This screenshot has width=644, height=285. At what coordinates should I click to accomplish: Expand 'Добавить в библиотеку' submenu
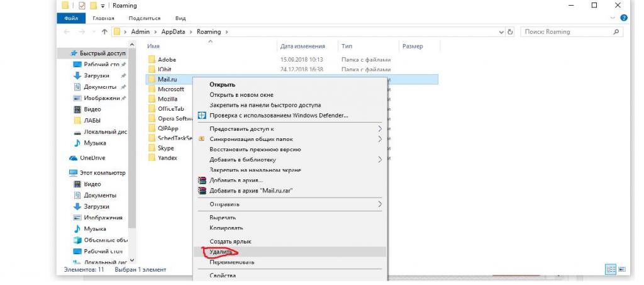coord(380,160)
